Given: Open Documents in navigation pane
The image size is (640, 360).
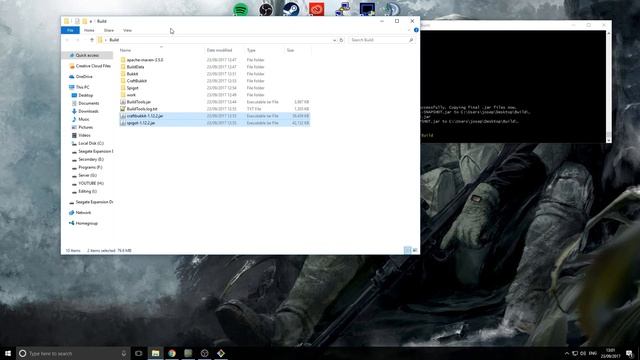Looking at the screenshot, I should [89, 103].
